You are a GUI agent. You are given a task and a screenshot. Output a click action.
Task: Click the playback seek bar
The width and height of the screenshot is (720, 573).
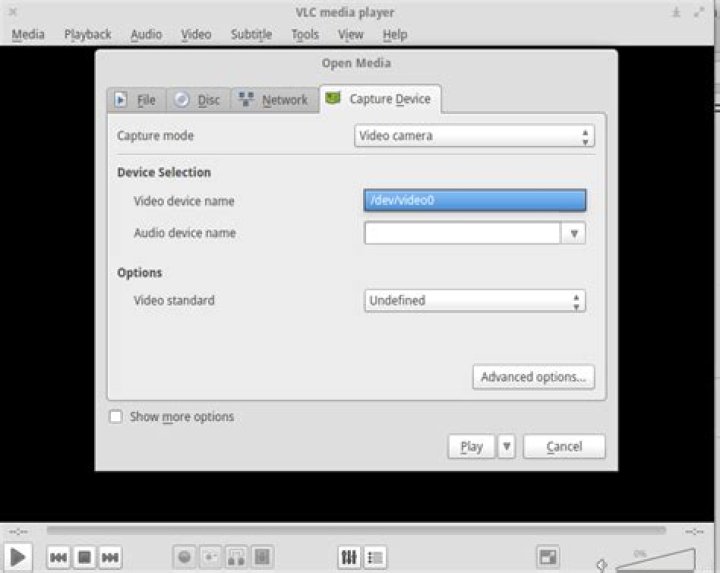[x=356, y=530]
